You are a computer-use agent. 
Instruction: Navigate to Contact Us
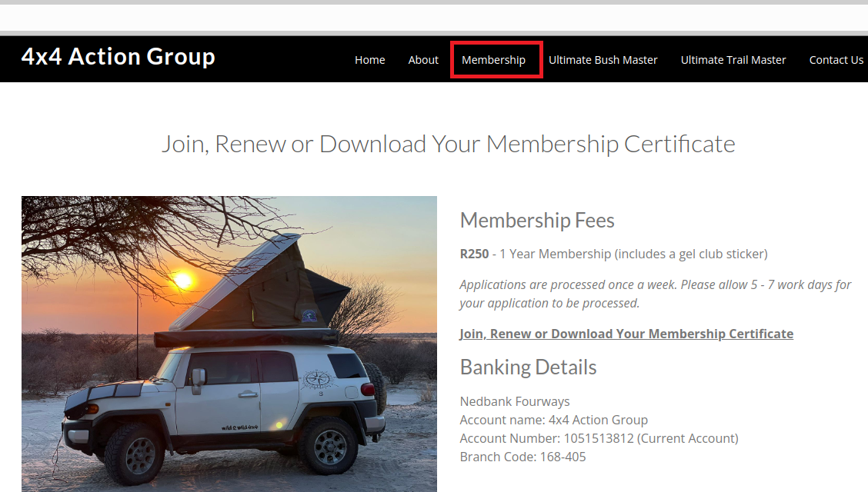point(836,60)
